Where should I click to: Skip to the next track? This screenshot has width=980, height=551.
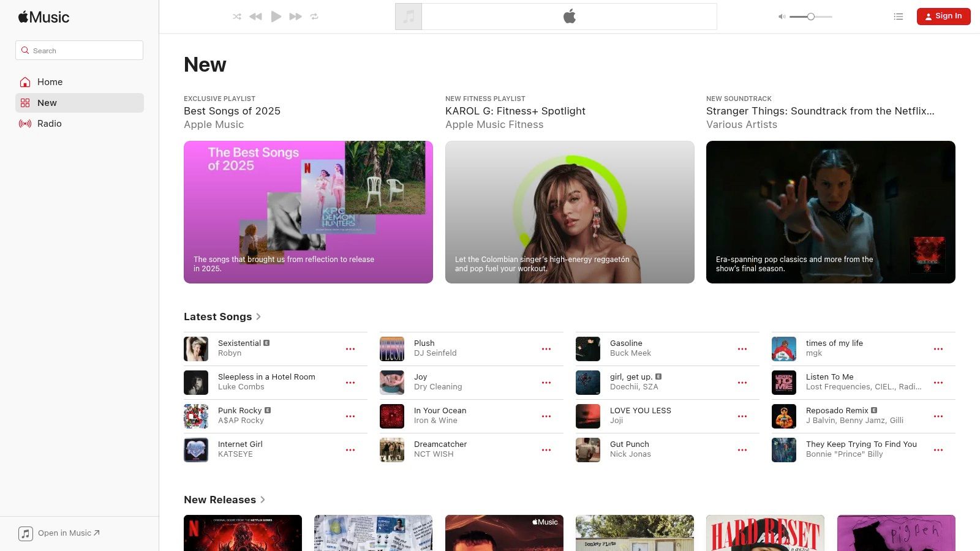295,17
